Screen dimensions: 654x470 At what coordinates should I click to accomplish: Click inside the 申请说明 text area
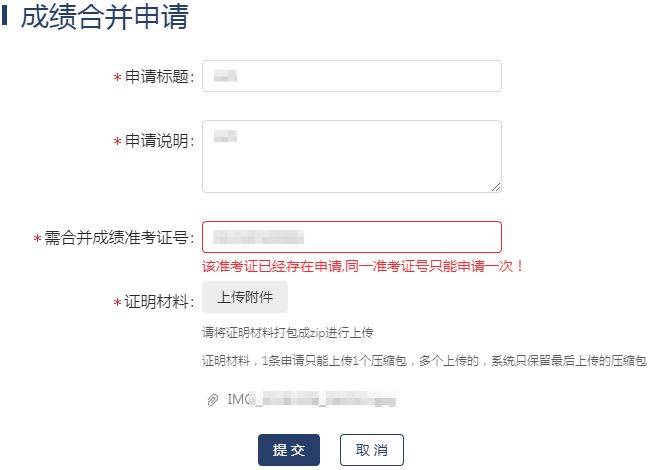point(351,155)
